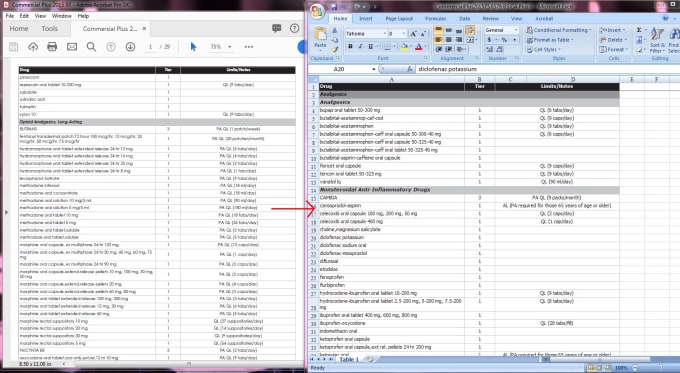Close the Commercial Plus document tab
680x373 pixels.
point(144,29)
